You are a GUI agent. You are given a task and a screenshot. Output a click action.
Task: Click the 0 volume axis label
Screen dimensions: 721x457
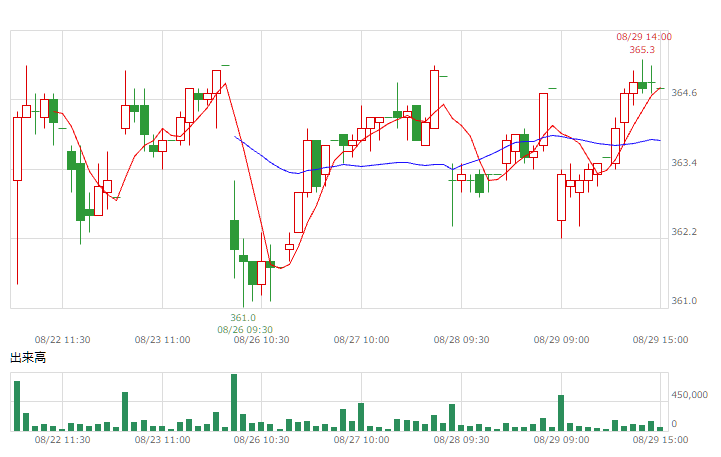tap(674, 424)
